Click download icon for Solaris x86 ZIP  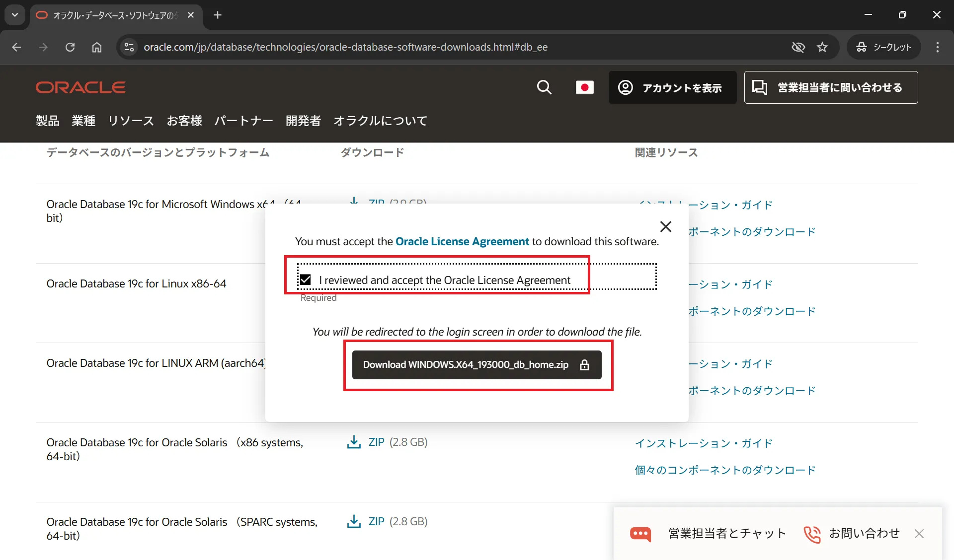click(354, 442)
